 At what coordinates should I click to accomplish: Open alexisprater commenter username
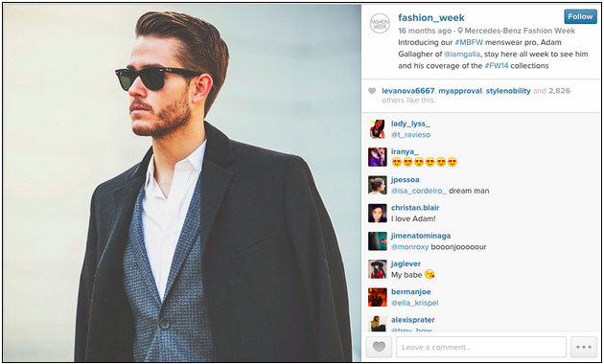coord(413,320)
